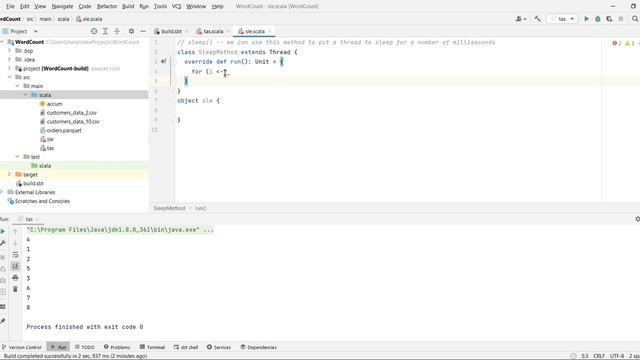Collapse the main folder
This screenshot has width=640, height=360.
click(x=18, y=86)
